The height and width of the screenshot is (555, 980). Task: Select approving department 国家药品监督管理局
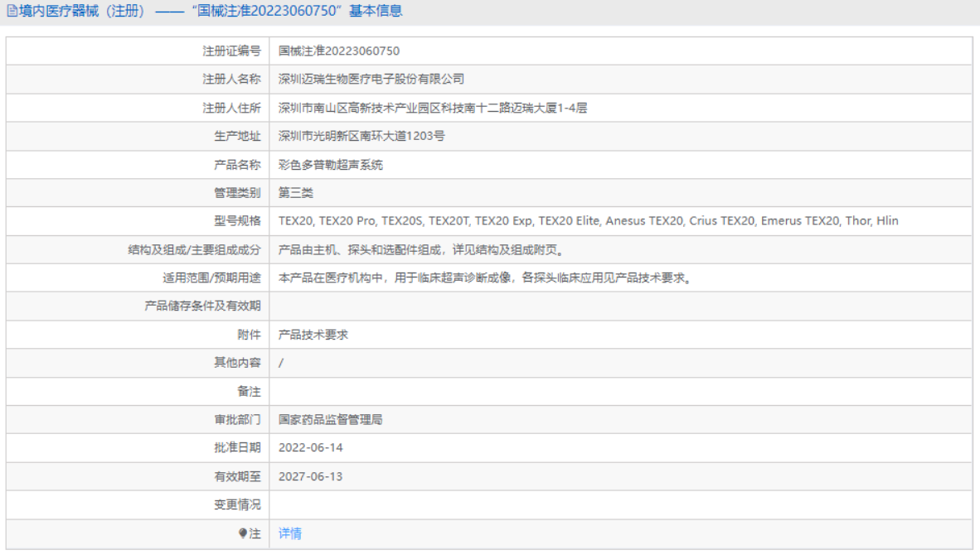click(x=330, y=419)
